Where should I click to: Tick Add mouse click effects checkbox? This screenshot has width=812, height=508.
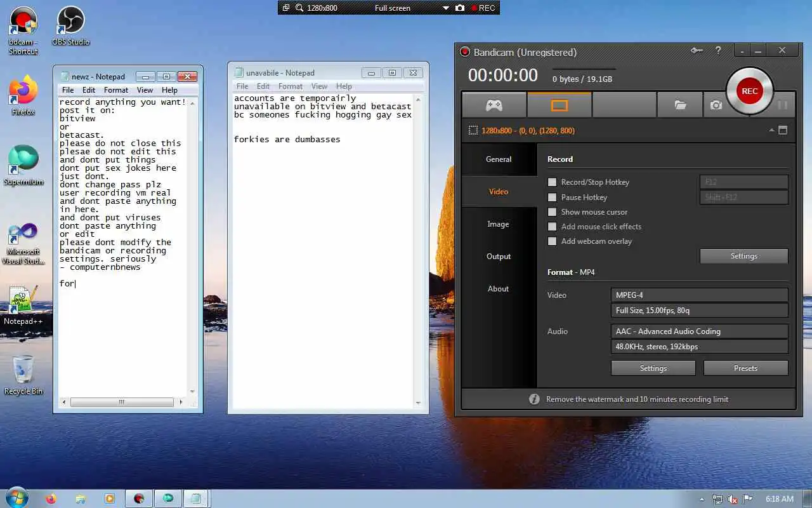[x=552, y=227]
